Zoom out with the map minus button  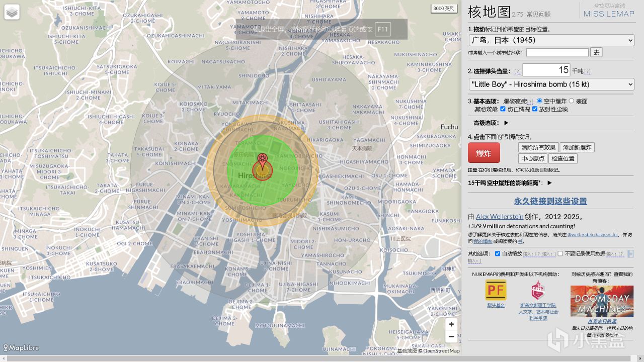(x=451, y=336)
